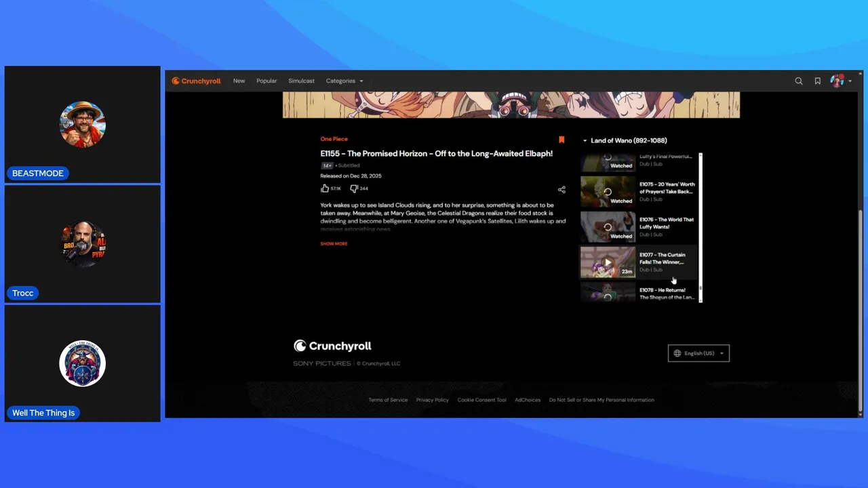The height and width of the screenshot is (488, 868).
Task: Select E1077 - The Curtain Falls title
Action: click(x=663, y=258)
